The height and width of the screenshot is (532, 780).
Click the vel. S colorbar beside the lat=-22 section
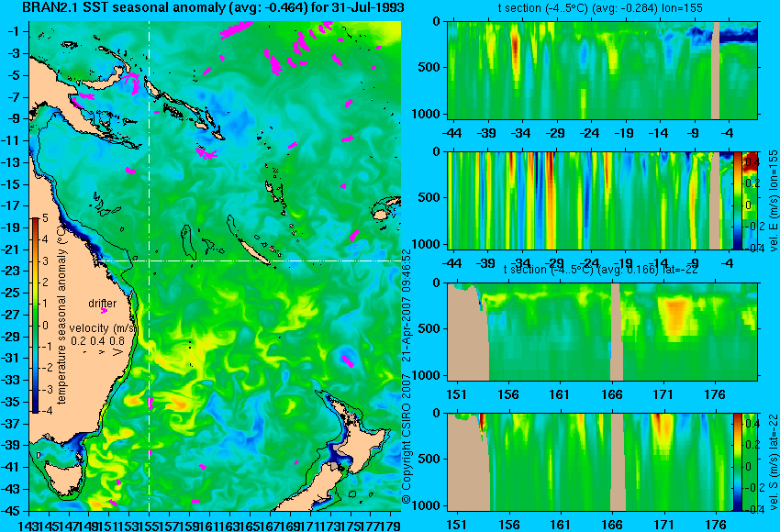pyautogui.click(x=738, y=462)
